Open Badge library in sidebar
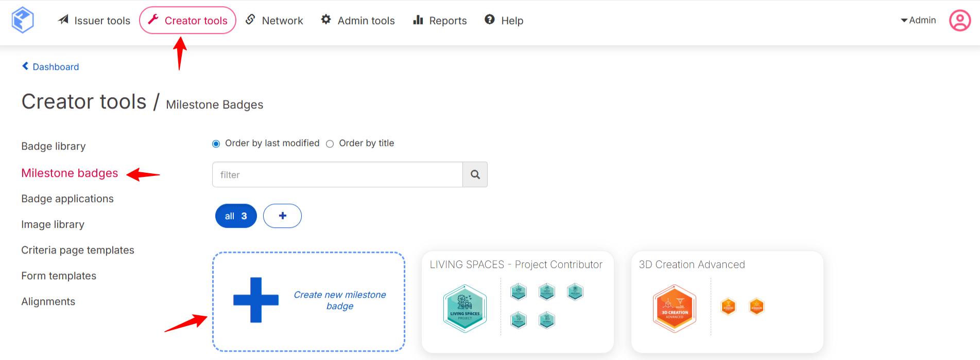 click(54, 147)
